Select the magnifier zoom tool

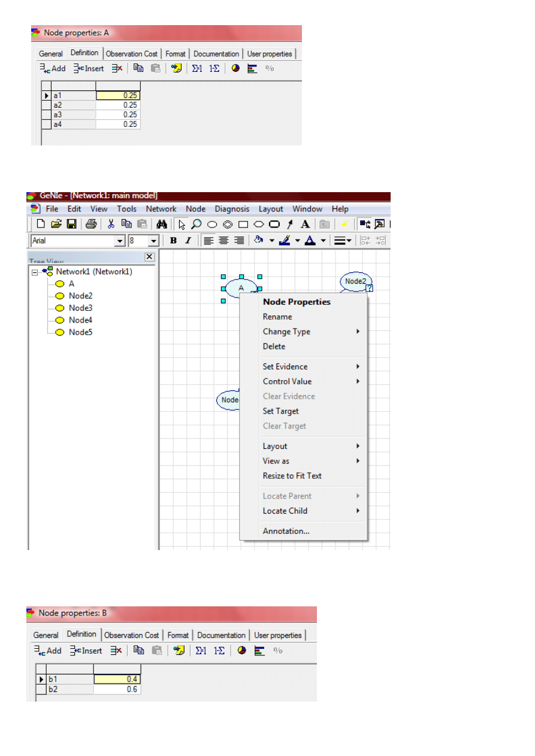pos(196,224)
